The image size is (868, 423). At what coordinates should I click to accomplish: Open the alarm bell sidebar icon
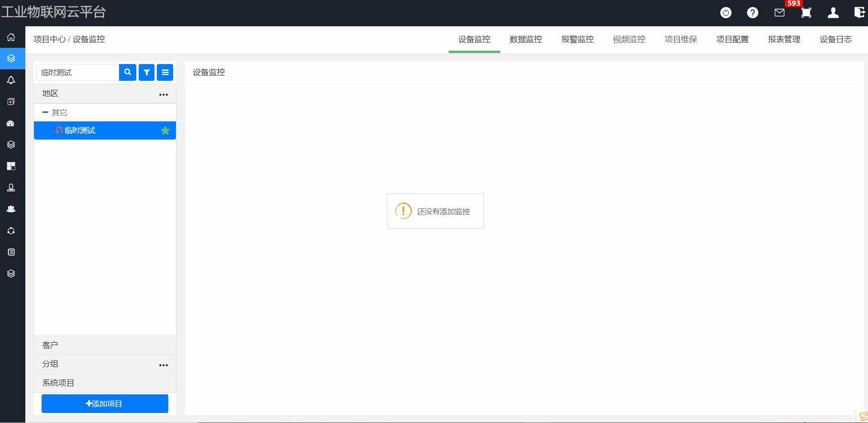[11, 80]
